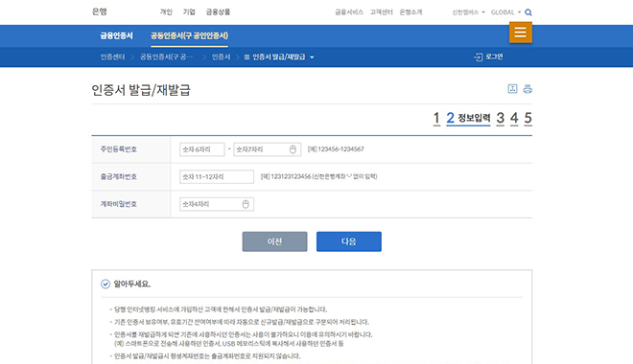Switch to the 금융인증서 tab
The height and width of the screenshot is (364, 633).
click(116, 35)
